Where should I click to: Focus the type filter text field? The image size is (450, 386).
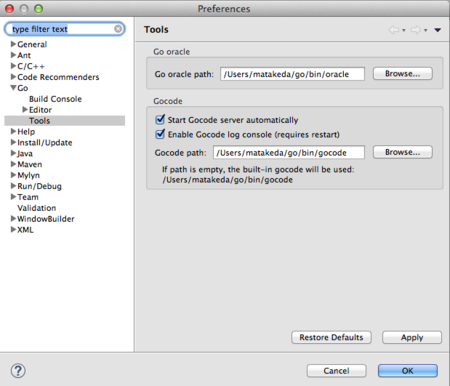click(65, 29)
